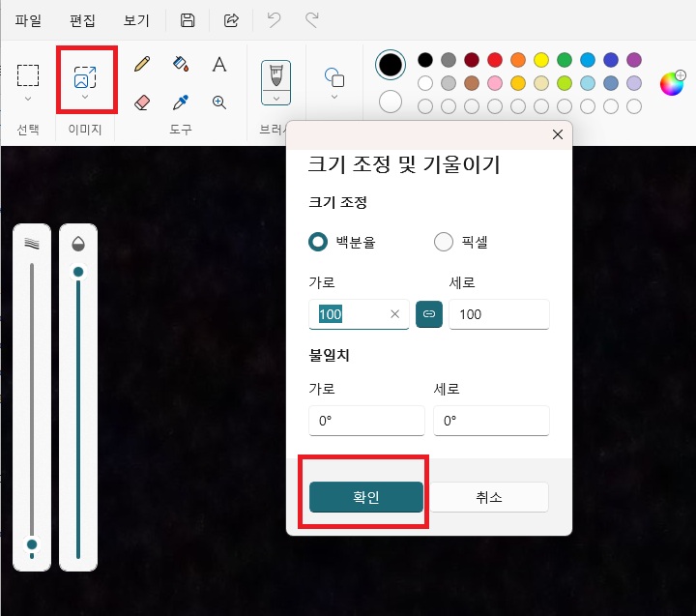Toggle the maintain aspect ratio link button
The height and width of the screenshot is (616, 696).
tap(429, 314)
